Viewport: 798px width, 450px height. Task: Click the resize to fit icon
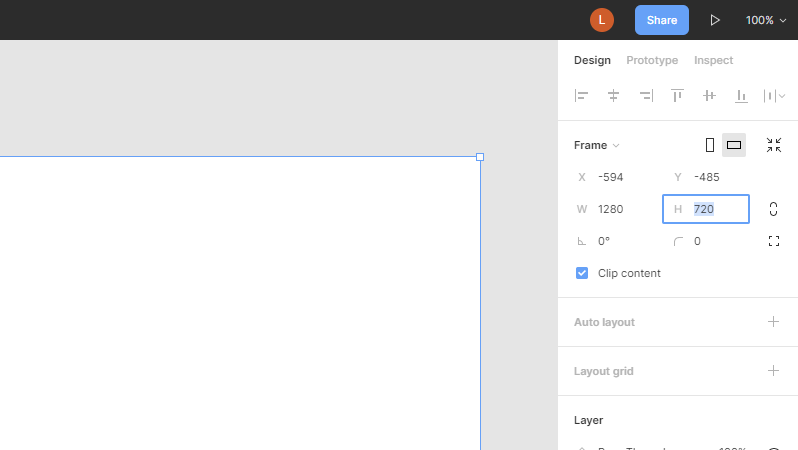click(x=774, y=145)
